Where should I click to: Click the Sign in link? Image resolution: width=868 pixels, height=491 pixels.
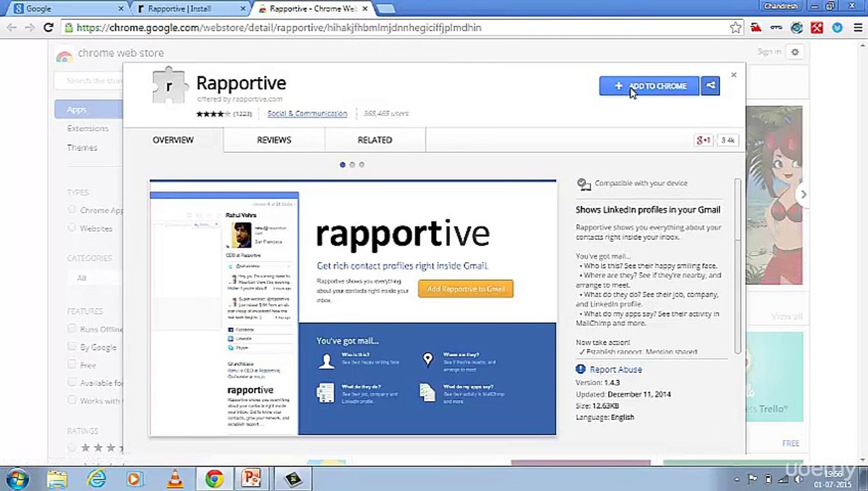coord(769,52)
